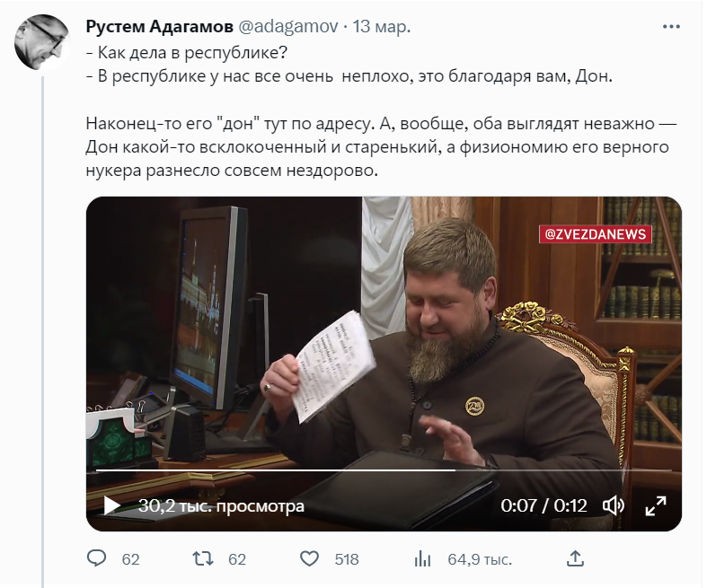707x588 pixels.
Task: Click the share upload icon
Action: pyautogui.click(x=575, y=558)
